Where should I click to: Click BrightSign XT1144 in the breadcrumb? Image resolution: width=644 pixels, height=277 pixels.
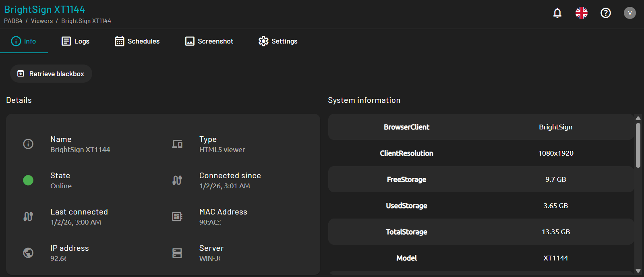click(x=86, y=21)
